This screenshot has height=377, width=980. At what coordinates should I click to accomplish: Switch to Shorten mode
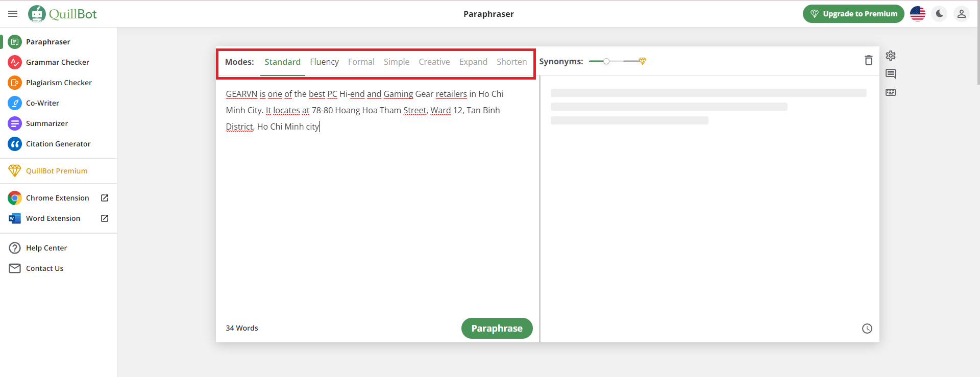click(x=511, y=62)
